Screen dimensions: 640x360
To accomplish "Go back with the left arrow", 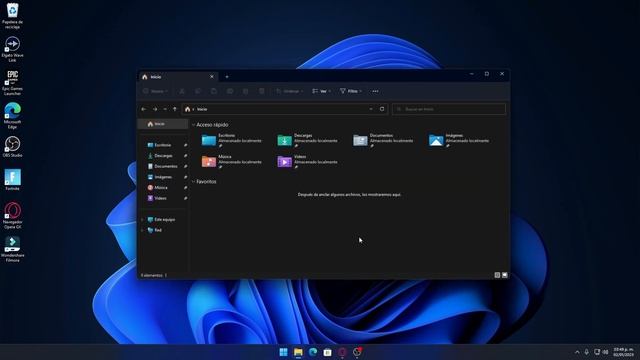I will click(144, 109).
